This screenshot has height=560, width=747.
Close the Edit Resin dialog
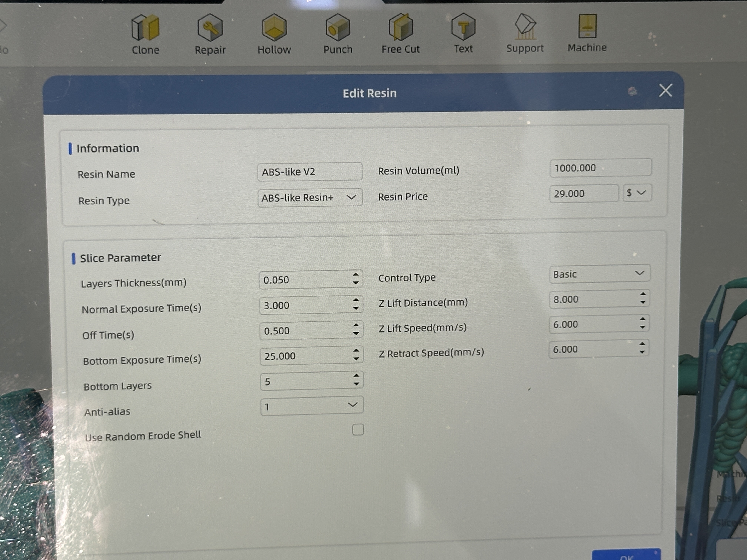pyautogui.click(x=665, y=91)
